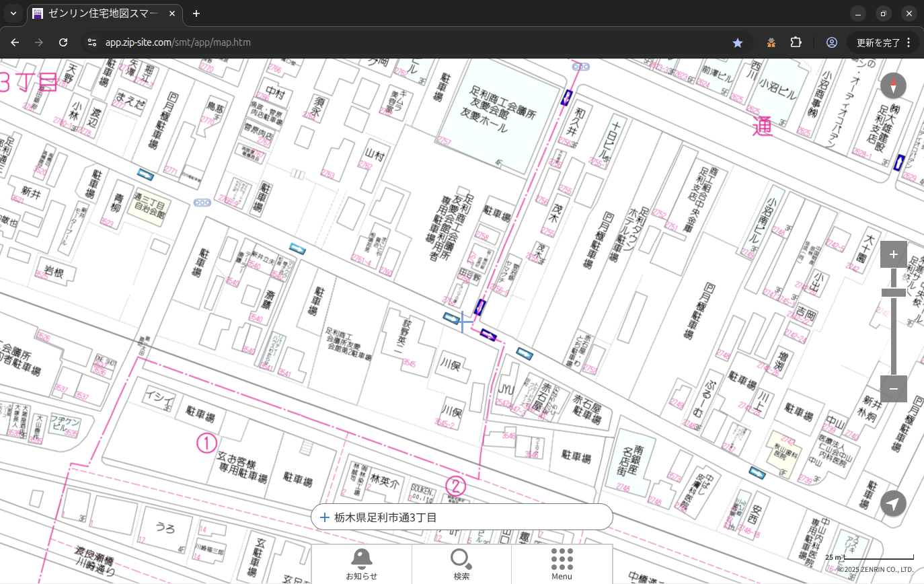This screenshot has width=924, height=584.
Task: Click the うろ building label
Action: click(x=166, y=527)
